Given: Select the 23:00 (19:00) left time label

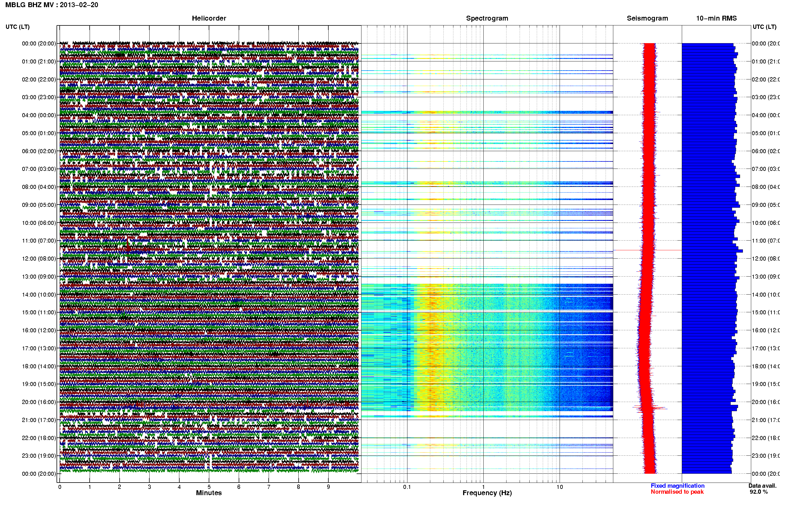Looking at the screenshot, I should click(x=39, y=456).
